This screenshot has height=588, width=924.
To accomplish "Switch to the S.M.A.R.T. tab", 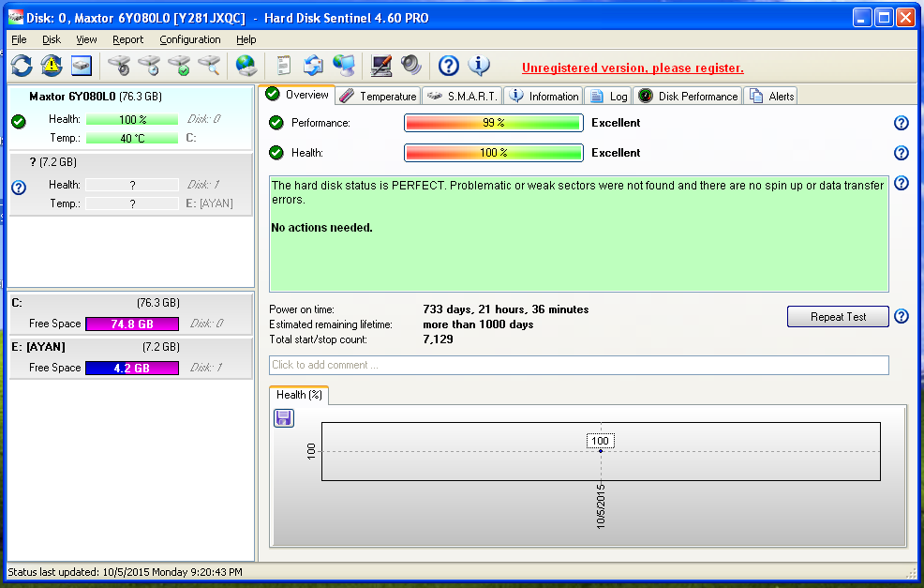I will tap(463, 96).
